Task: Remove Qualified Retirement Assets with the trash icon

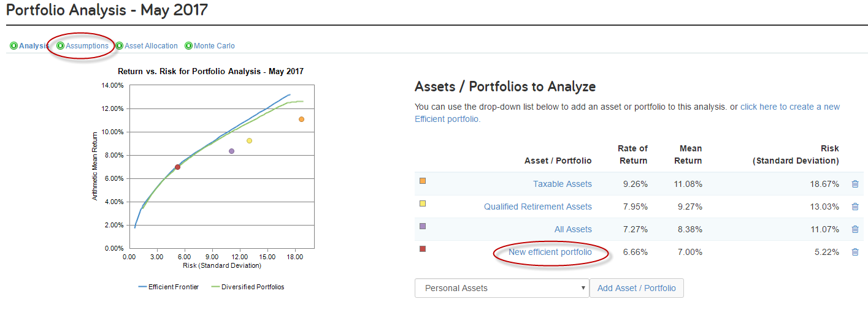Action: (x=855, y=207)
